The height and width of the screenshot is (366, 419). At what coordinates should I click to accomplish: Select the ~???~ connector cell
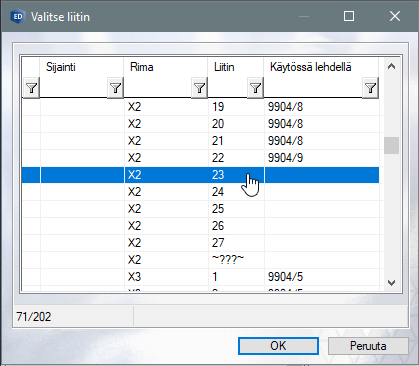click(236, 260)
